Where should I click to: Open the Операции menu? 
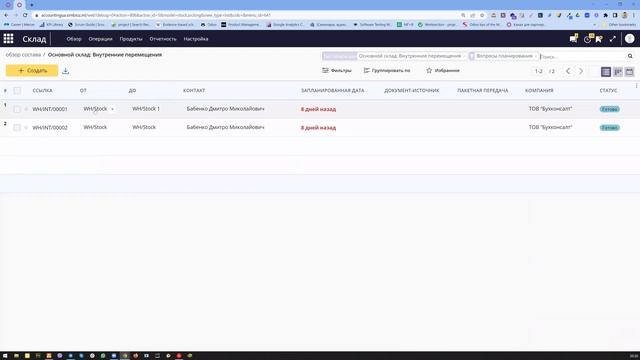coord(100,39)
